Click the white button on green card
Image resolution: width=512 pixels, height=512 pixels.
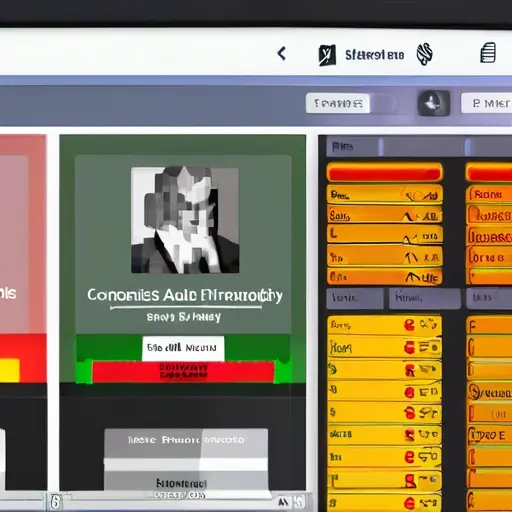(x=183, y=348)
